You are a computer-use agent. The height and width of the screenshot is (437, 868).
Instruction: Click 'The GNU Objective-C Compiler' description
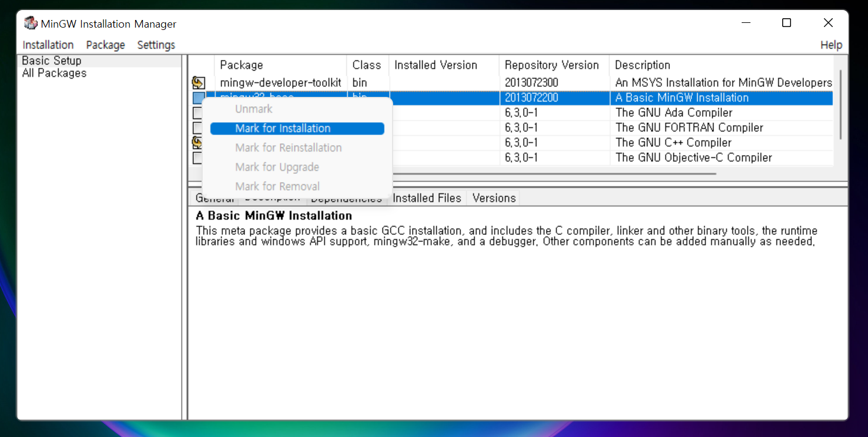coord(693,157)
